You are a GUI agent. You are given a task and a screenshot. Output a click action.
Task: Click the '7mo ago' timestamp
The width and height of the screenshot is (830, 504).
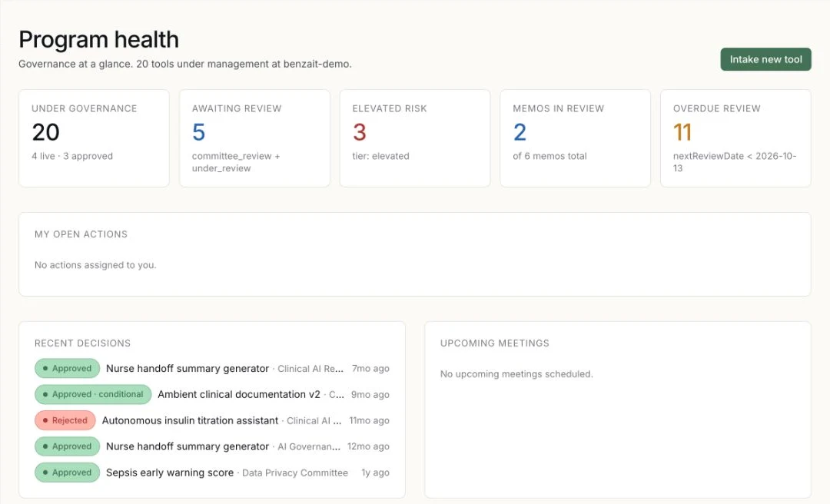pos(370,369)
